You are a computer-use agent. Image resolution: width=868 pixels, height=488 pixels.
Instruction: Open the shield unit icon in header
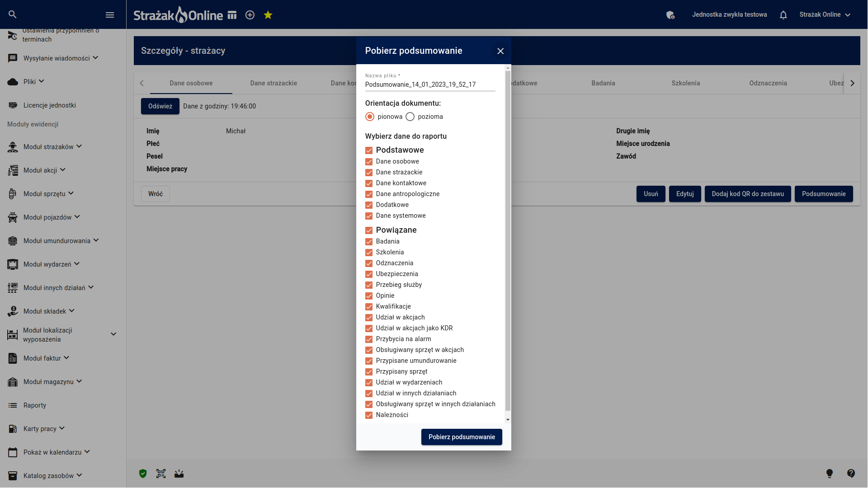(x=670, y=15)
